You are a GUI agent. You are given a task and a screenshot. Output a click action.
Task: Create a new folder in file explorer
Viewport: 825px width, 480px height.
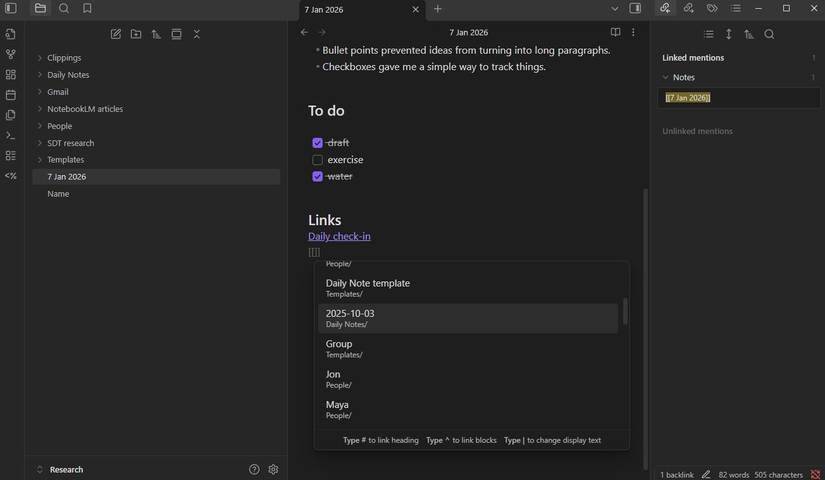pyautogui.click(x=136, y=34)
